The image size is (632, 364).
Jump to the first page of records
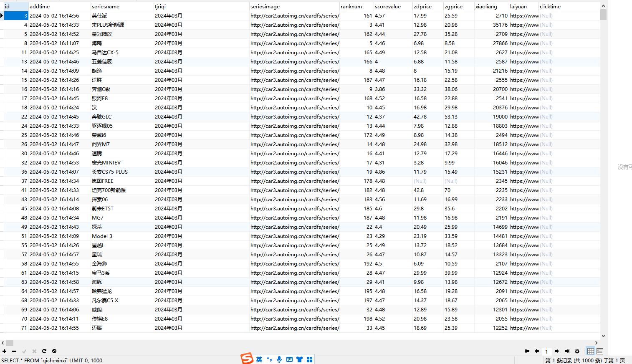[527, 351]
